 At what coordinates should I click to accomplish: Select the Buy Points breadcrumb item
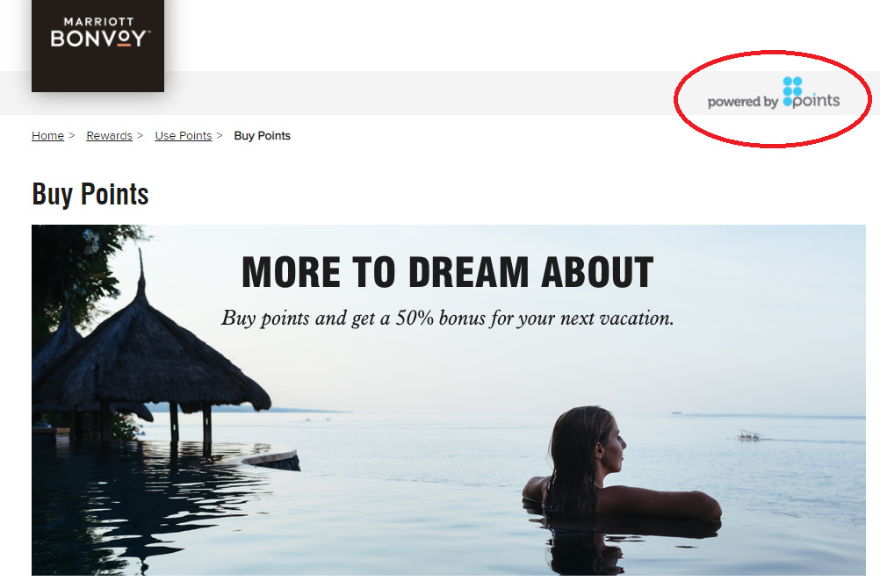262,136
